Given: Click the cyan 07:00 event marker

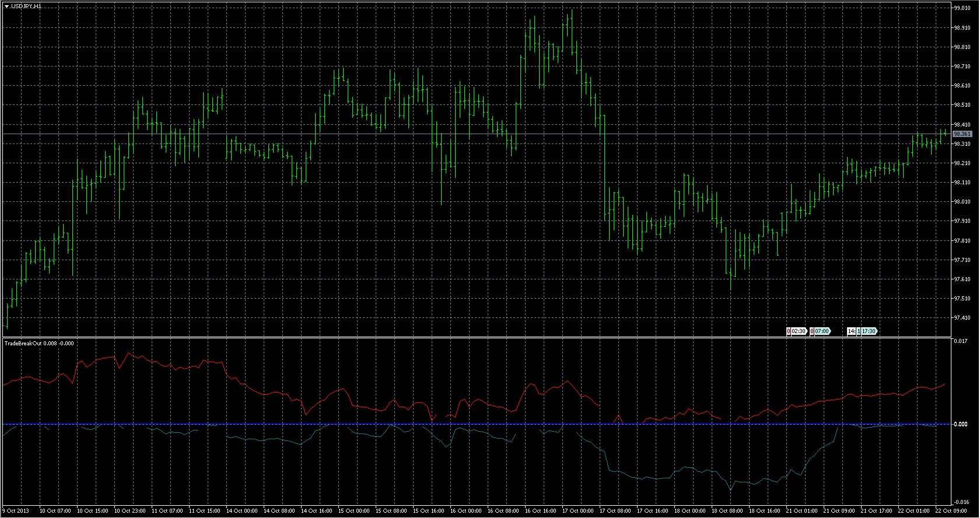Looking at the screenshot, I should click(x=822, y=331).
